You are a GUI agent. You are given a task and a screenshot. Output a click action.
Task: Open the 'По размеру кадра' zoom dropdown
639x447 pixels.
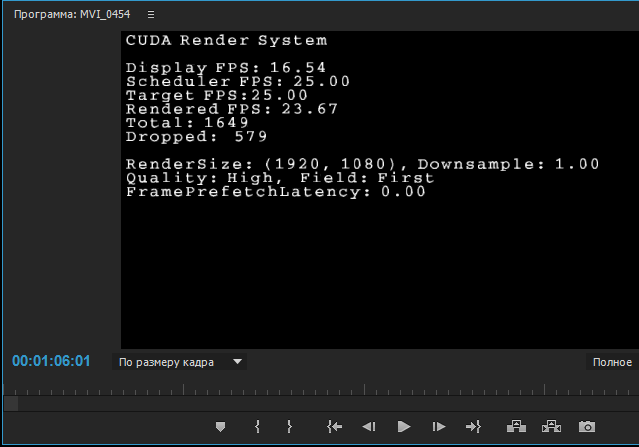(179, 362)
